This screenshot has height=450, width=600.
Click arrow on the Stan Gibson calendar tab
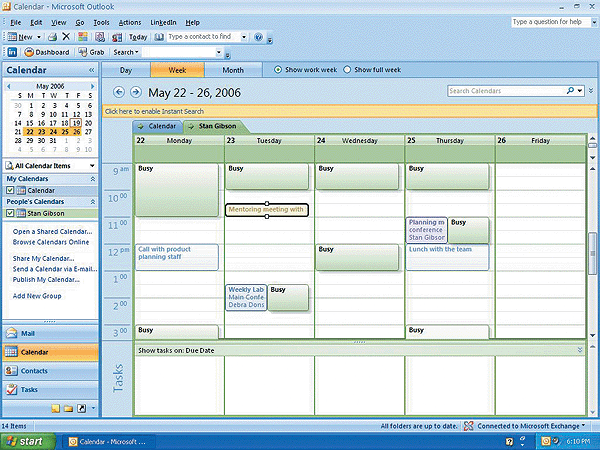[x=191, y=126]
